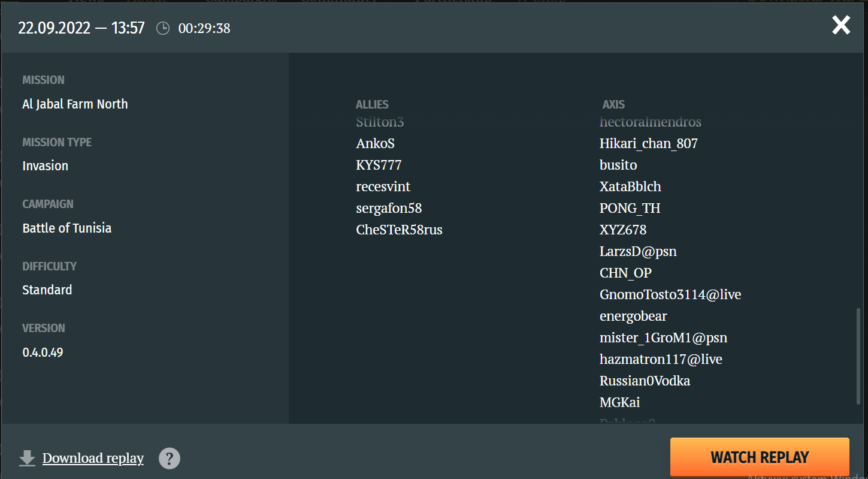
Task: Select player KYS777
Action: (x=379, y=165)
